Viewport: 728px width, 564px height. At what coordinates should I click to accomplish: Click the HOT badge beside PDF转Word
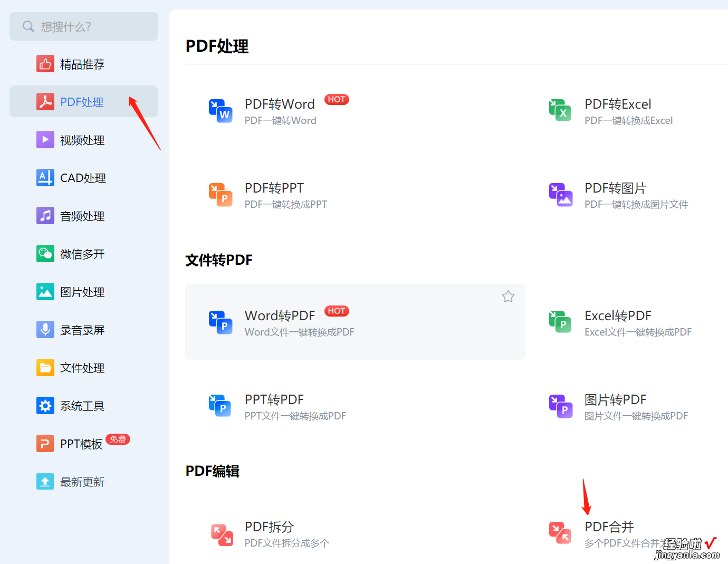coord(337,99)
